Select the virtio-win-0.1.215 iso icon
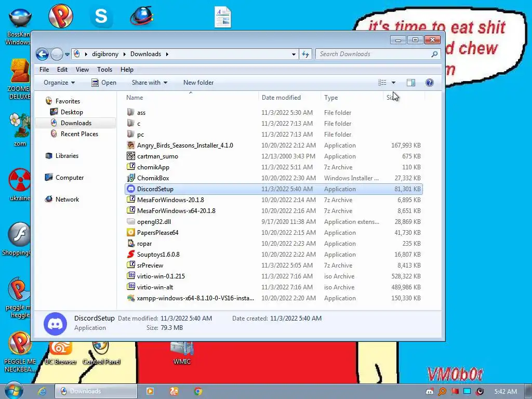The height and width of the screenshot is (399, 532). point(130,276)
